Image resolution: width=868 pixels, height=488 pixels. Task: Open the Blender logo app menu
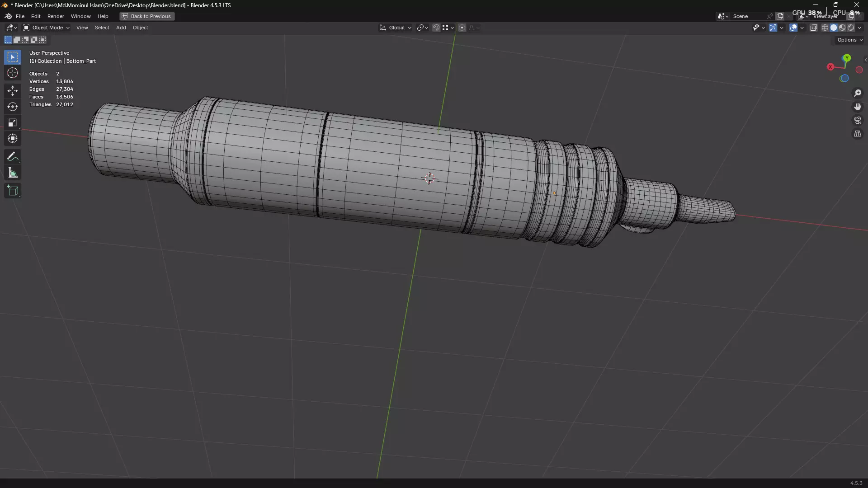pos(8,16)
